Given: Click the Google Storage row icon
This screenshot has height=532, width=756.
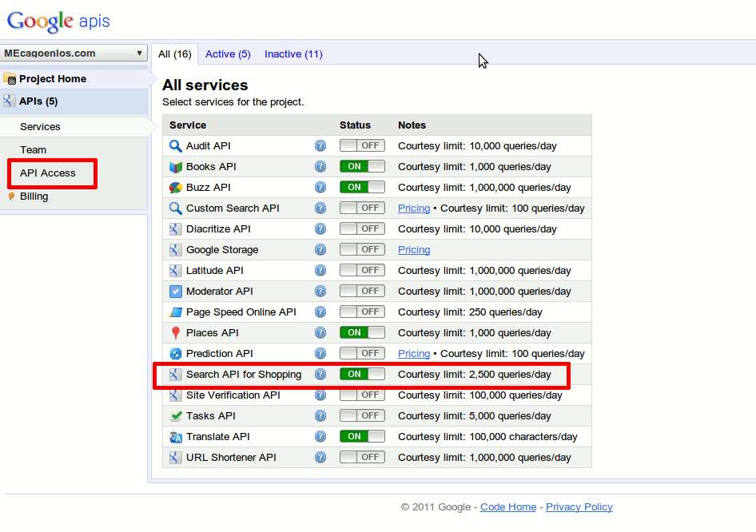Looking at the screenshot, I should point(176,249).
